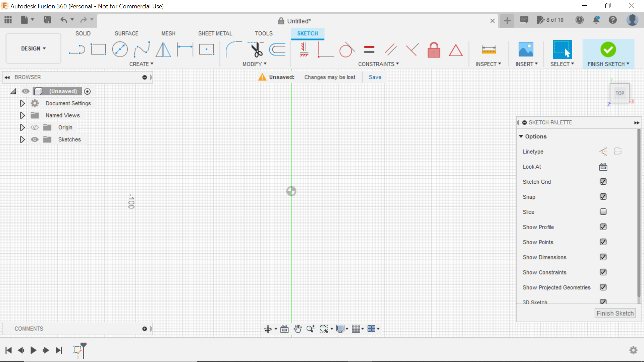Uncheck Show Constraints in Sketch Palette
Image resolution: width=644 pixels, height=362 pixels.
coord(603,272)
